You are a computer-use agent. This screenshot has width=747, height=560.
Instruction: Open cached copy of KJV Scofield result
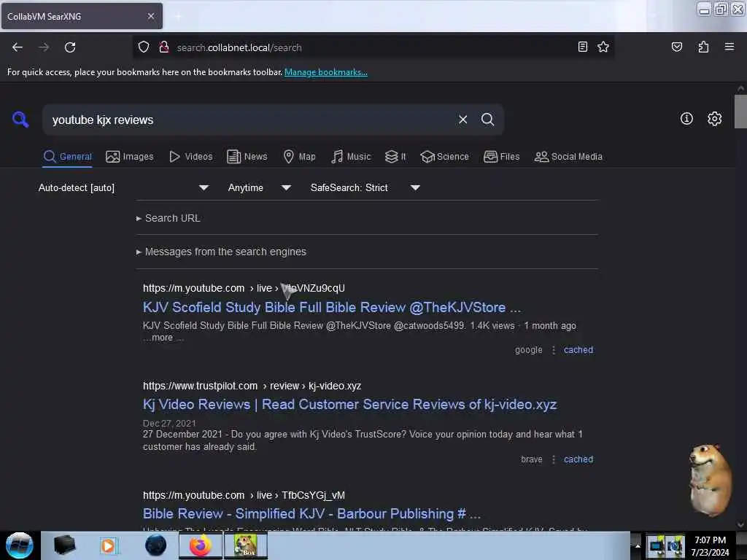click(578, 349)
